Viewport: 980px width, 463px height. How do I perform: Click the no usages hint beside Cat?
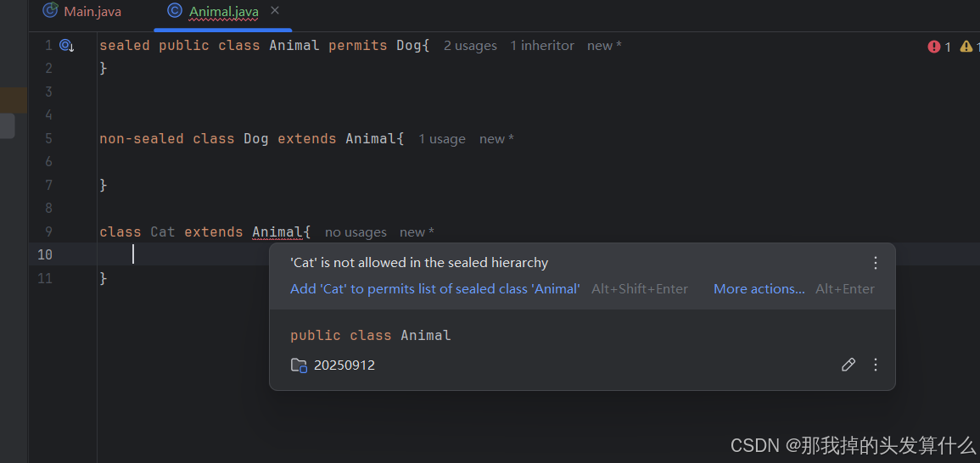click(x=356, y=232)
